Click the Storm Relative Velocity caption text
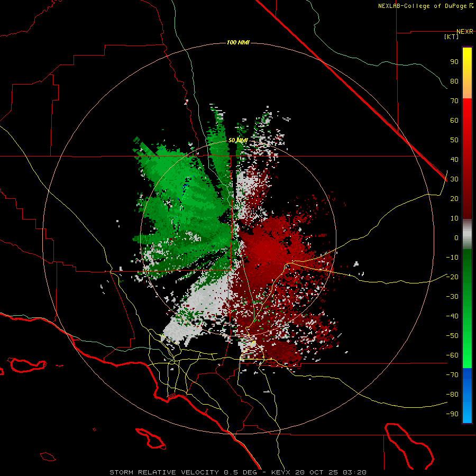Screen dimensions: 476x476 coord(238,472)
